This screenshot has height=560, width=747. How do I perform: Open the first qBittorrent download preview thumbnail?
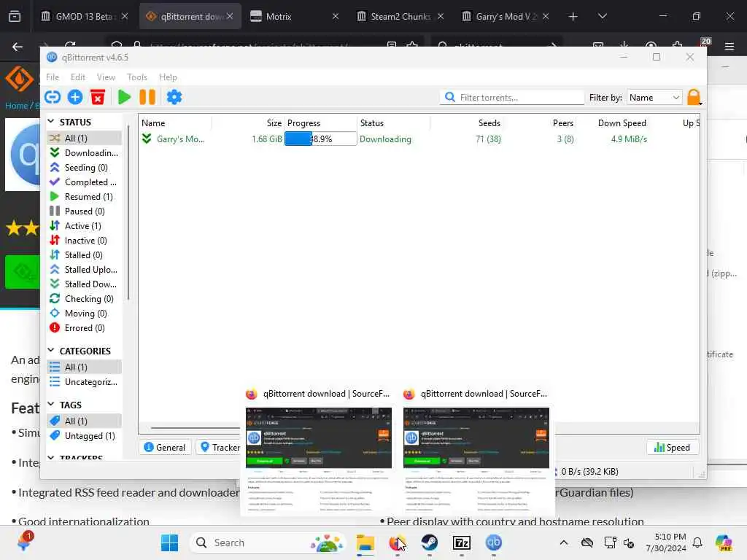click(319, 460)
